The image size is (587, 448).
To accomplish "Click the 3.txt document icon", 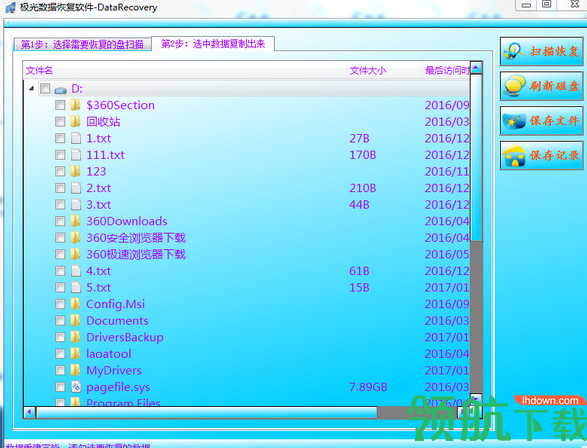I will [76, 204].
